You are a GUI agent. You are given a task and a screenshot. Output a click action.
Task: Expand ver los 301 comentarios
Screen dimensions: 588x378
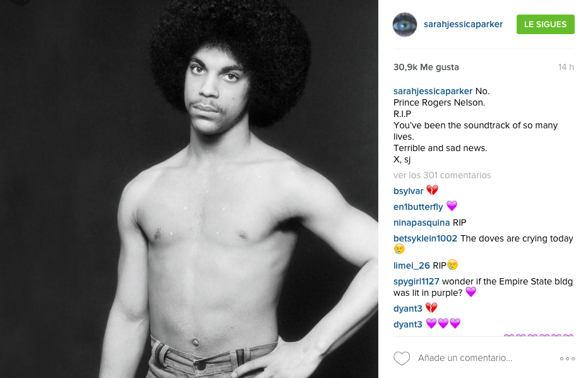coord(442,175)
